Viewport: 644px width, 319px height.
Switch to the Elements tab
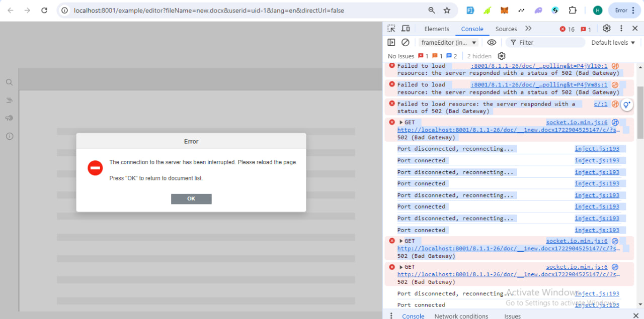pos(437,29)
